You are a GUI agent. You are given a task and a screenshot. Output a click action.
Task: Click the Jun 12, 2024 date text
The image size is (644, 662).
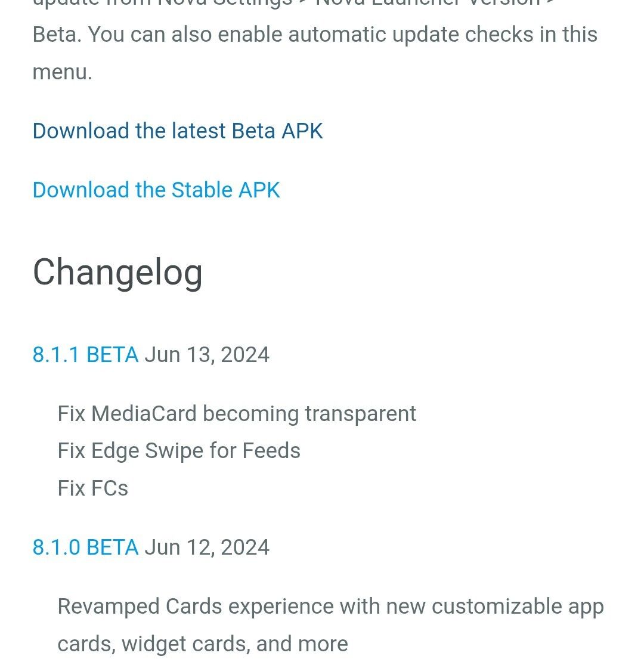pyautogui.click(x=207, y=547)
